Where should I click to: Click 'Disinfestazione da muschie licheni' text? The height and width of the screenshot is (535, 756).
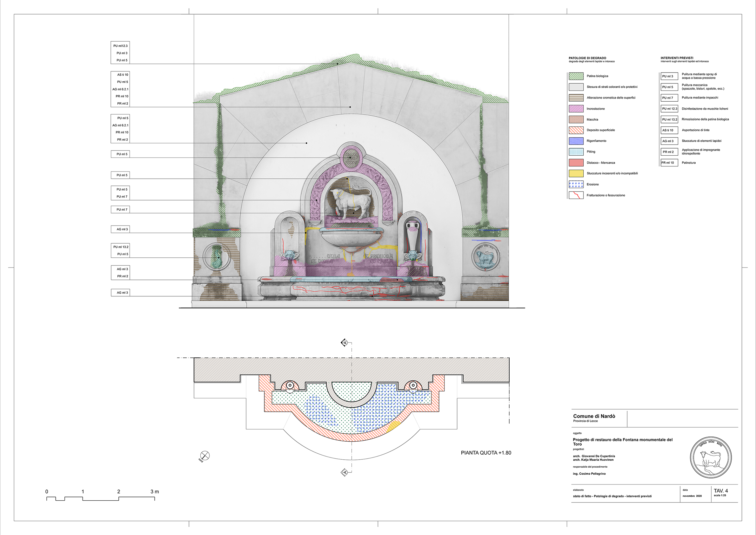(x=705, y=109)
